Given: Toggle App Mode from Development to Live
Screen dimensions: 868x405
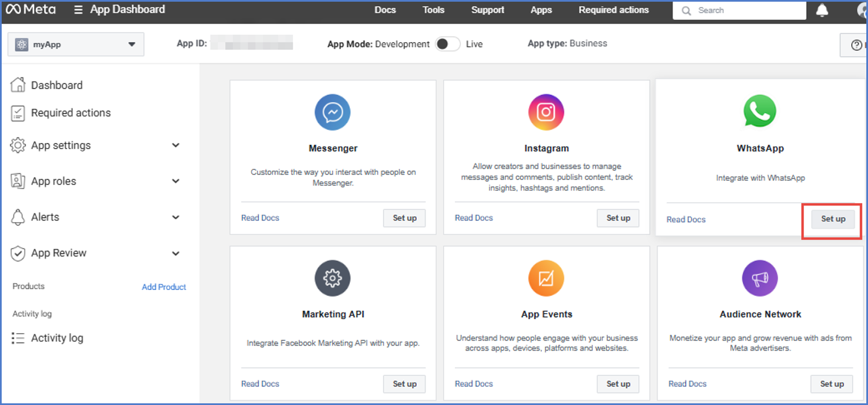Looking at the screenshot, I should click(x=447, y=44).
